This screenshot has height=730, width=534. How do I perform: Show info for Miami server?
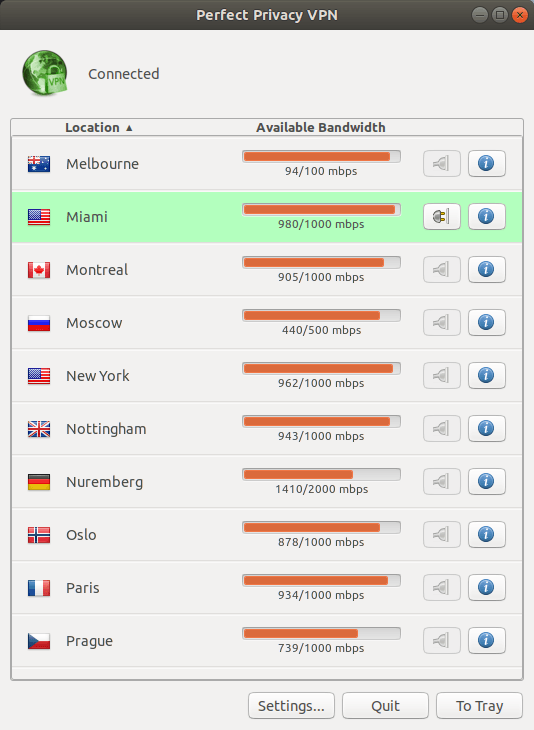487,216
